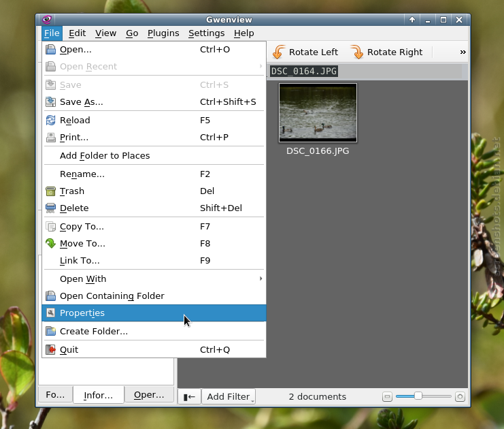
Task: Click the green Move To arrow icon
Action: pyautogui.click(x=50, y=244)
